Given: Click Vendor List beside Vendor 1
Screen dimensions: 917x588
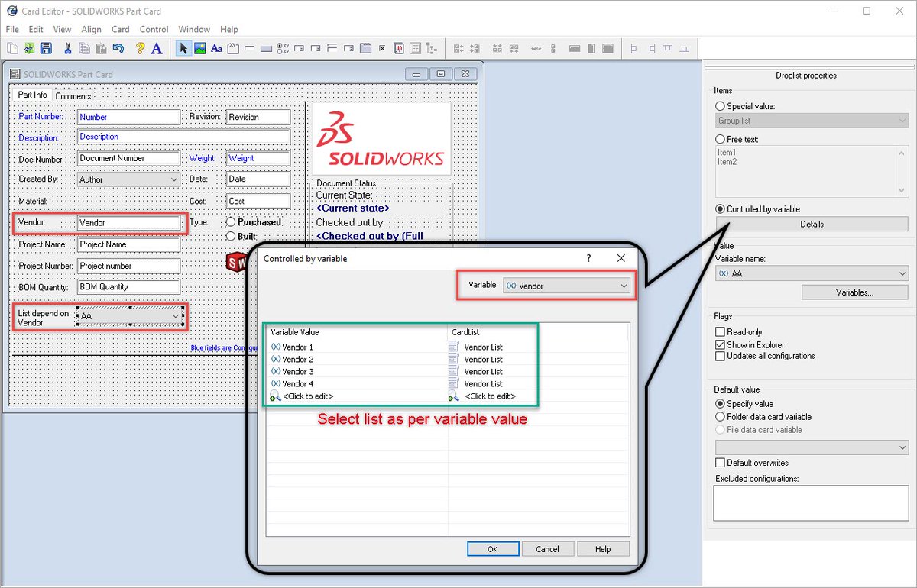Looking at the screenshot, I should [483, 347].
